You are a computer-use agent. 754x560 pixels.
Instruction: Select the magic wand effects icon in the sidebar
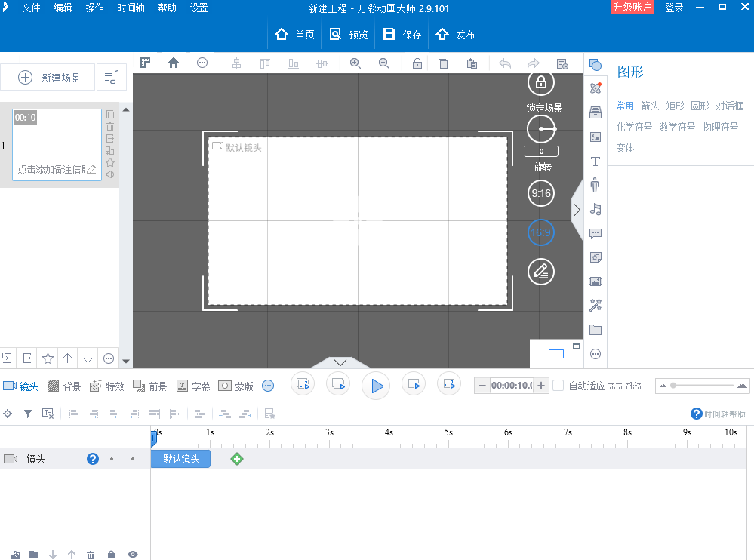[x=595, y=305]
